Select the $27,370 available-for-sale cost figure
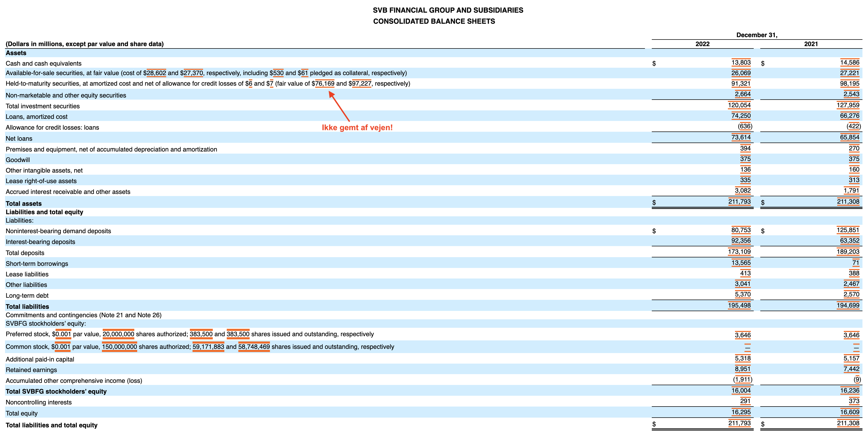This screenshot has height=440, width=868. click(x=193, y=73)
